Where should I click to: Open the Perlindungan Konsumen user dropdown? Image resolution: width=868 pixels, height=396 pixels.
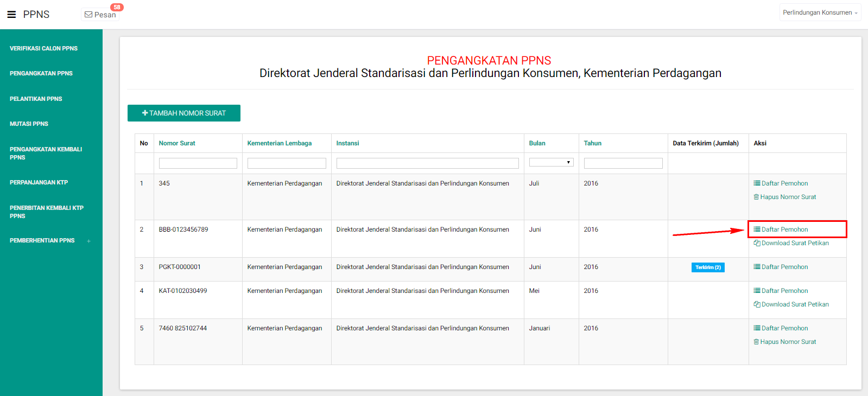click(820, 12)
